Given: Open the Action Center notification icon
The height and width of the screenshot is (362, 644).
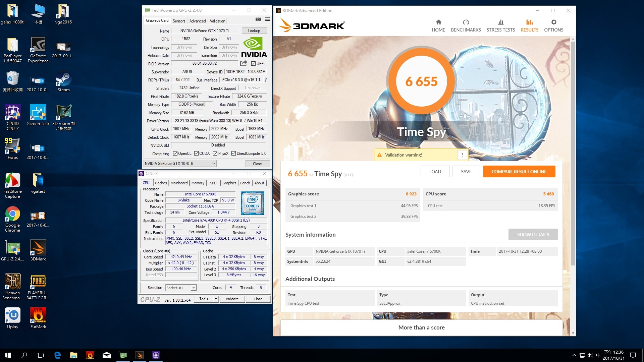Looking at the screenshot, I should (x=633, y=355).
